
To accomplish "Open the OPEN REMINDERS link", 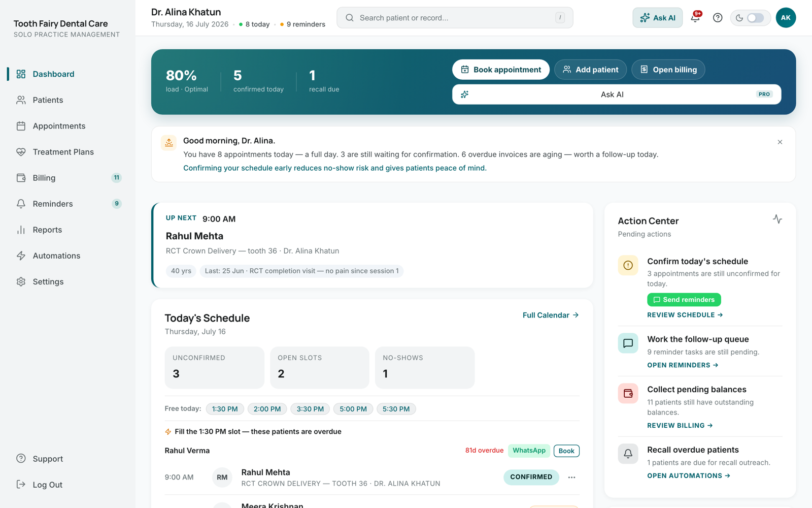I will point(683,365).
